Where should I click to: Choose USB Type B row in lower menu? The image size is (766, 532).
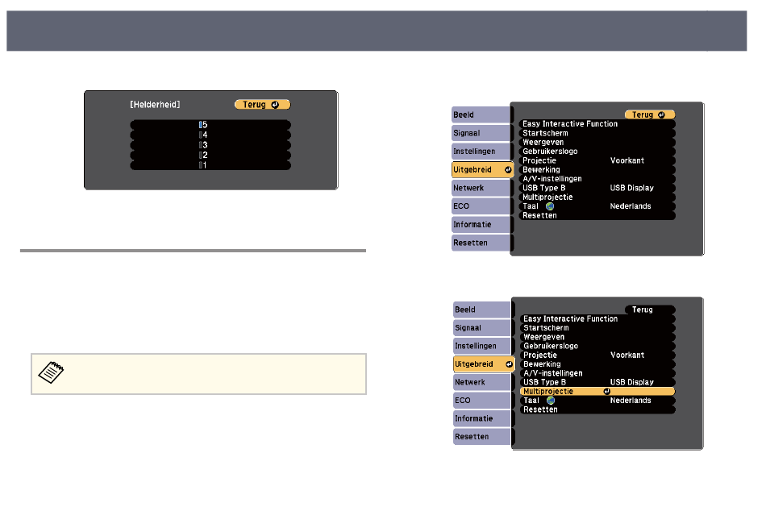point(597,383)
